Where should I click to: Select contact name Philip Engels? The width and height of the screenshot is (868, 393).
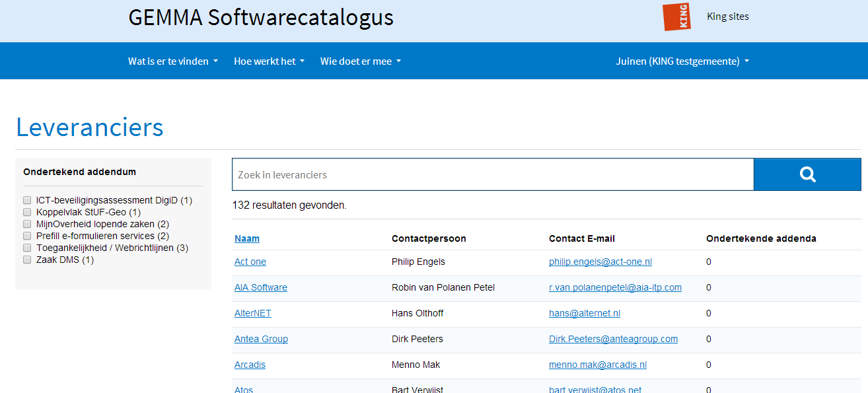click(418, 262)
